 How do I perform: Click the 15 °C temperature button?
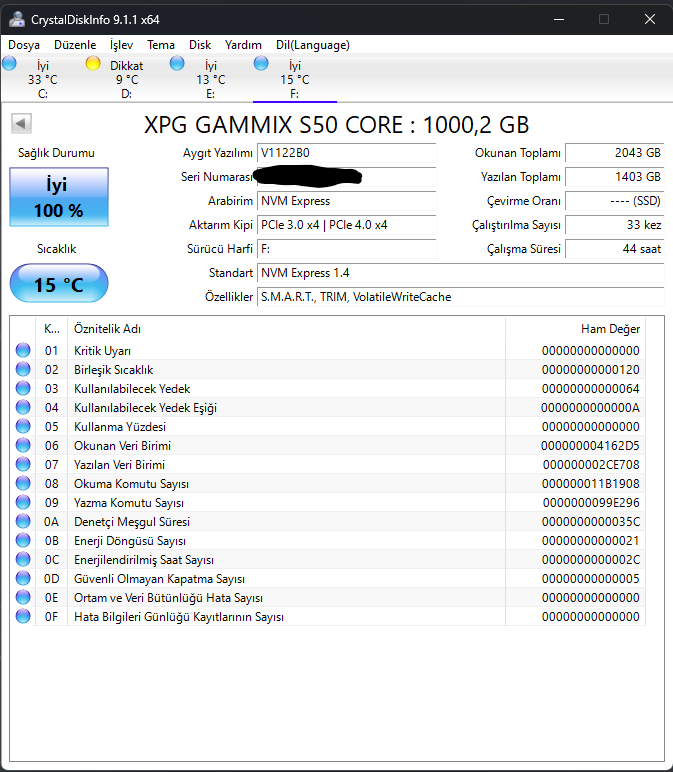pyautogui.click(x=59, y=284)
